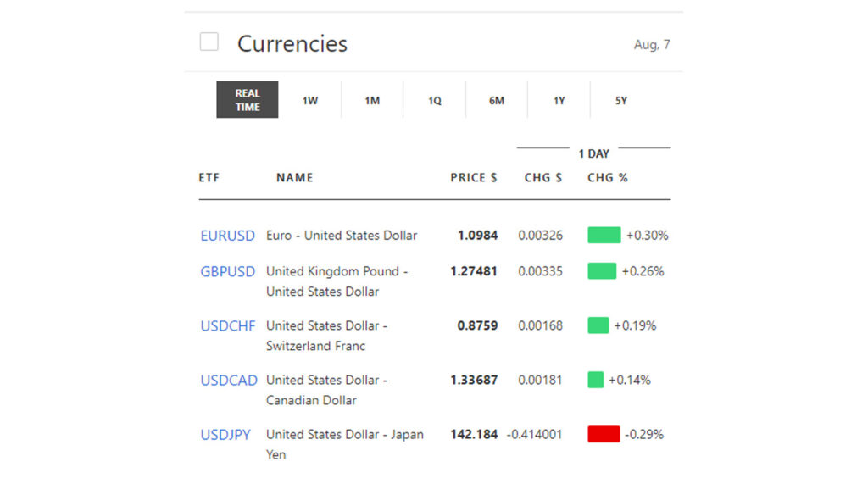Screen dimensions: 868x495
Task: Open the GBPUSD ticker link
Action: [227, 272]
